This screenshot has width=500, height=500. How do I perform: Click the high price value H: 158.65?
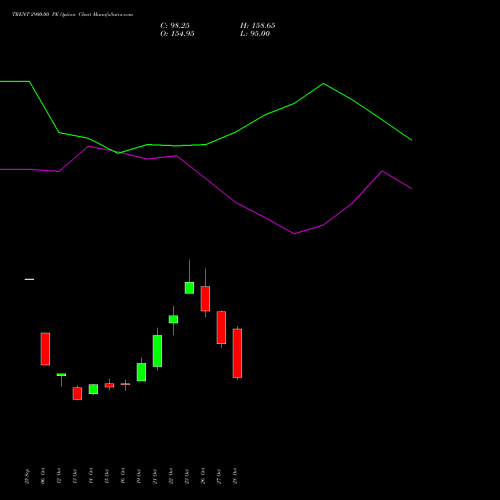point(258,26)
